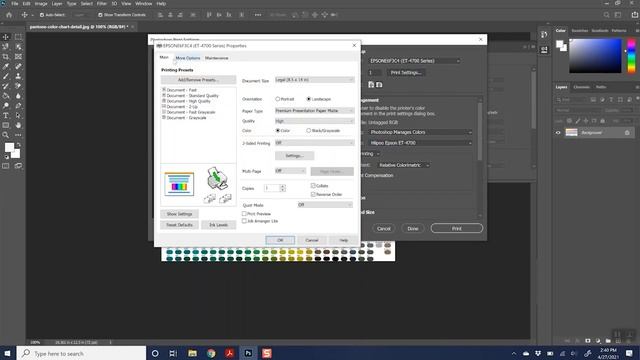The width and height of the screenshot is (640, 360).
Task: Open the Relative Colorimetric dropdown
Action: [404, 165]
